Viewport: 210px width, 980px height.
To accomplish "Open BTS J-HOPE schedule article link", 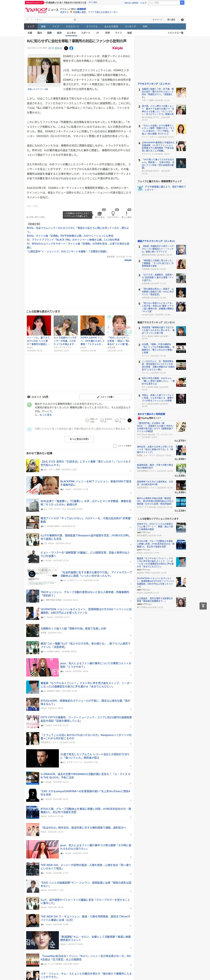I will 85,702.
